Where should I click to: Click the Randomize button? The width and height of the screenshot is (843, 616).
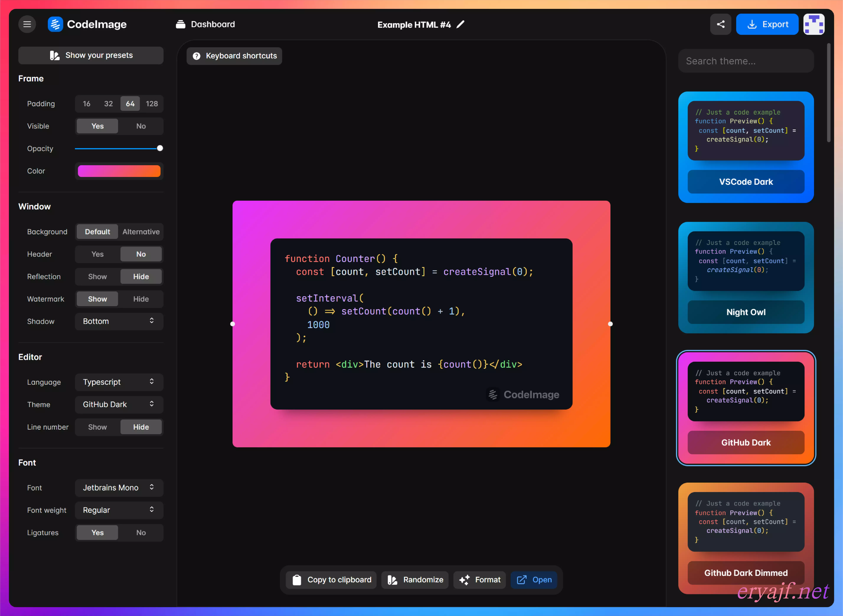click(415, 580)
